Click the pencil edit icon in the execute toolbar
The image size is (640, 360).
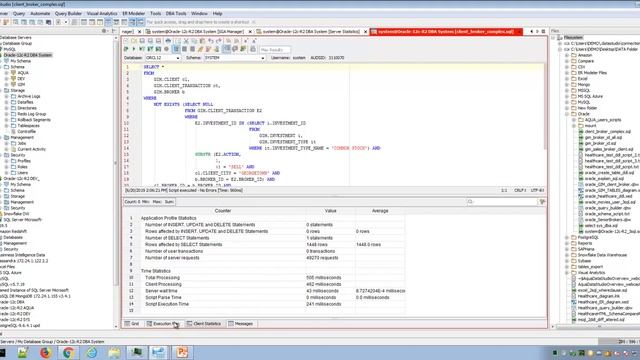[200, 49]
